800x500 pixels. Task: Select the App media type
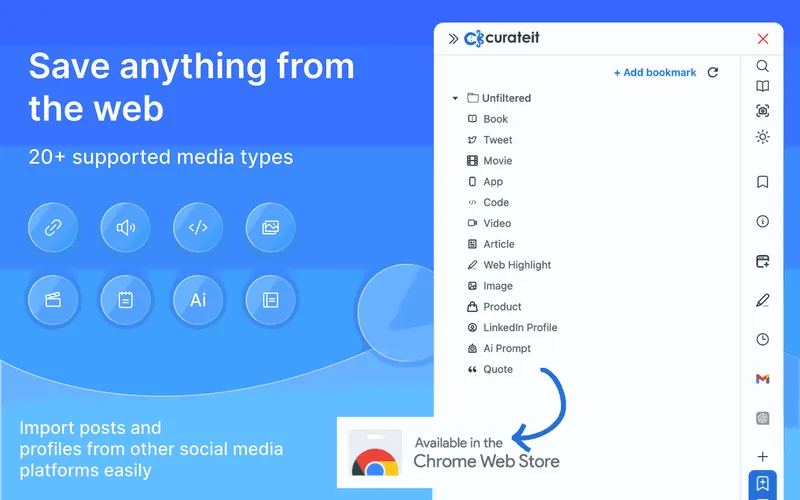pyautogui.click(x=485, y=182)
